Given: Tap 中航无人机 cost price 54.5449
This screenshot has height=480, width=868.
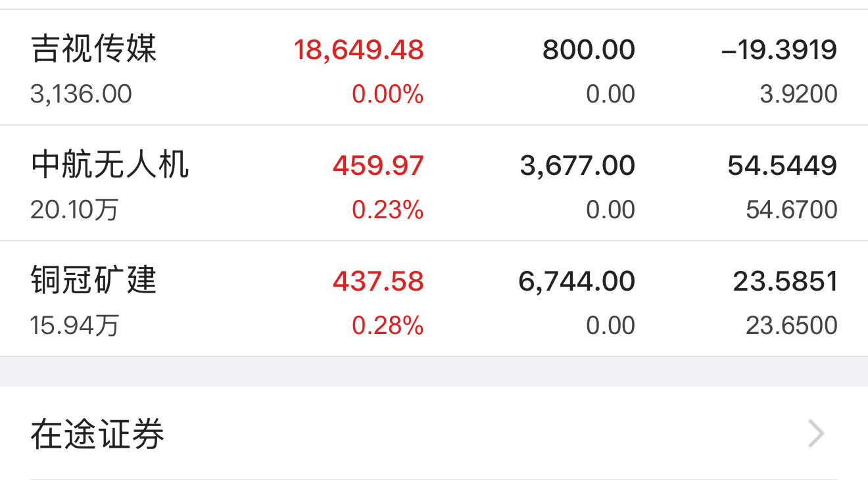Looking at the screenshot, I should coord(783,166).
